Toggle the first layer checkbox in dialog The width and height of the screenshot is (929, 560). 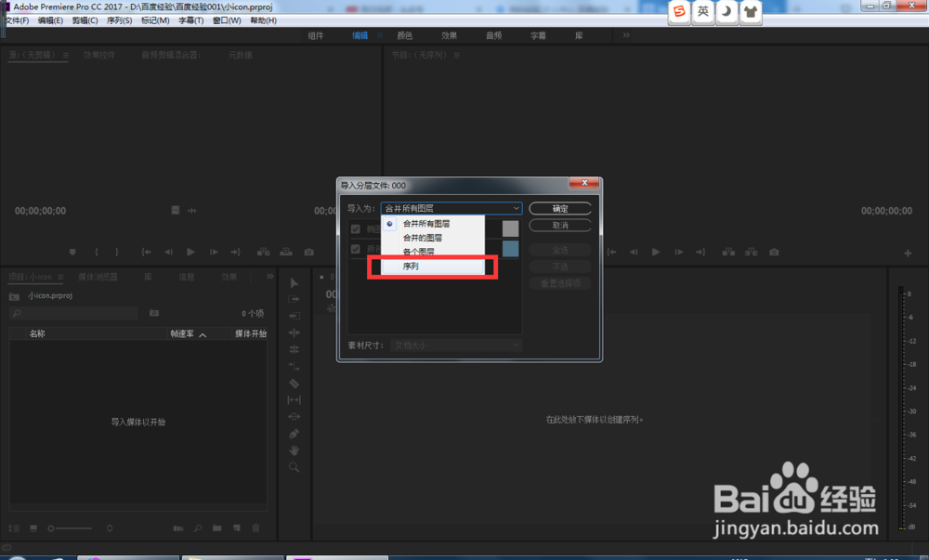click(x=356, y=229)
